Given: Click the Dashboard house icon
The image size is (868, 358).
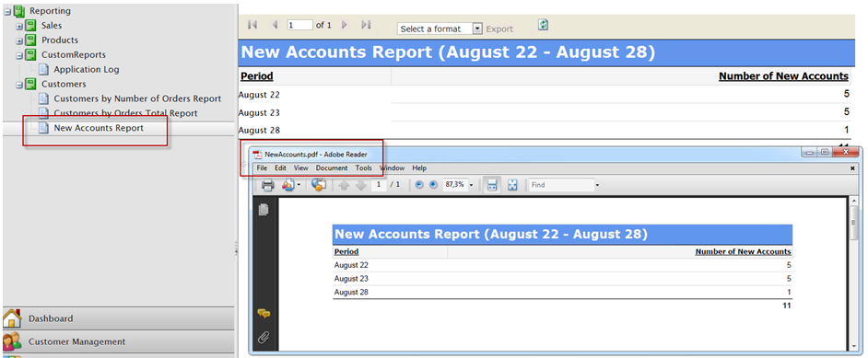Looking at the screenshot, I should [x=12, y=318].
